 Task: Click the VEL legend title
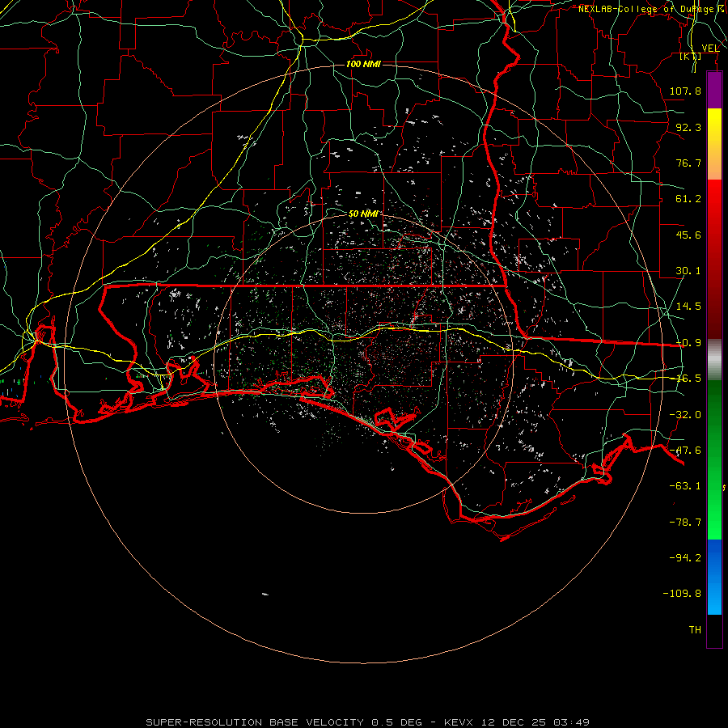[x=710, y=49]
